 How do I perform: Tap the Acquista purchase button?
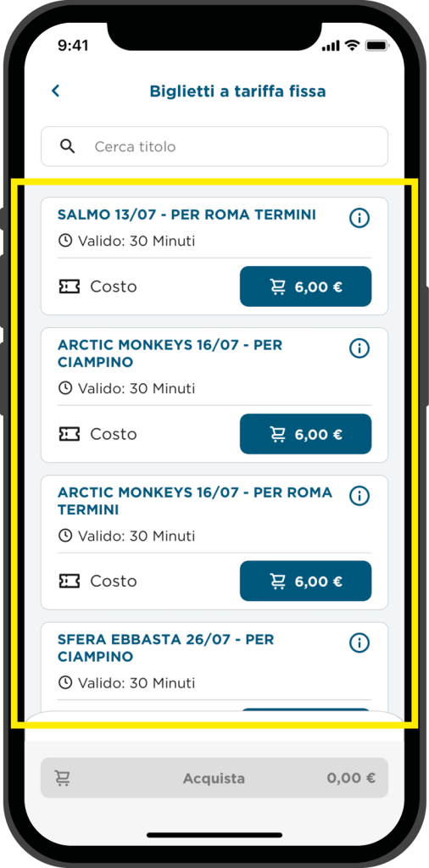[x=214, y=778]
